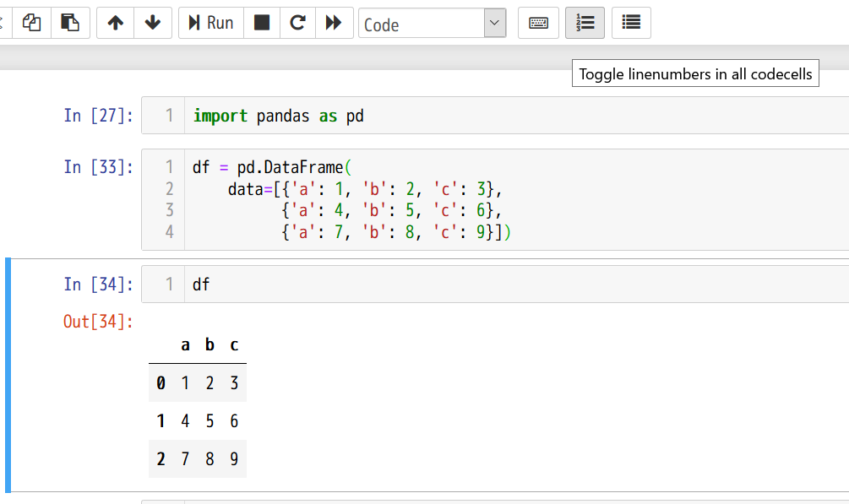Move the selected cell up
The width and height of the screenshot is (849, 504).
click(x=116, y=23)
